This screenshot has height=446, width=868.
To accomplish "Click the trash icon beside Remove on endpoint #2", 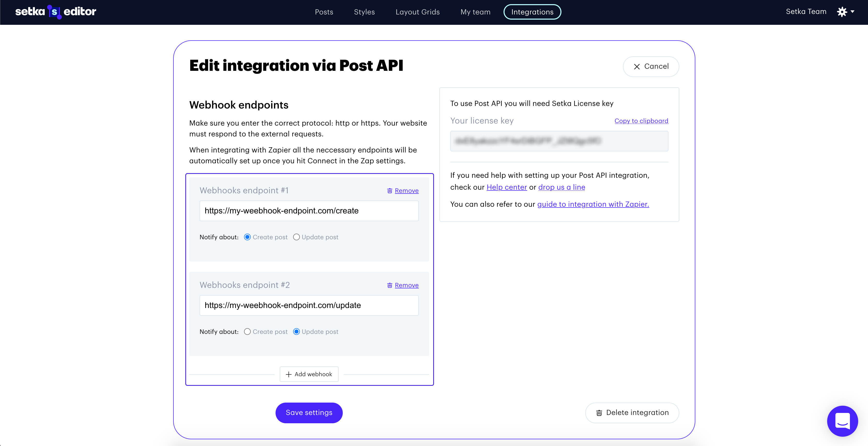I will [x=390, y=285].
